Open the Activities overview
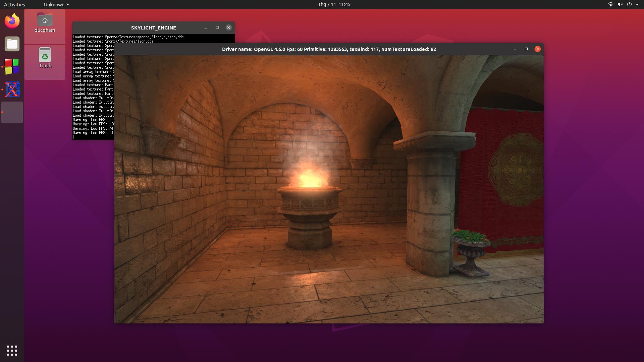644x362 pixels. [x=14, y=4]
